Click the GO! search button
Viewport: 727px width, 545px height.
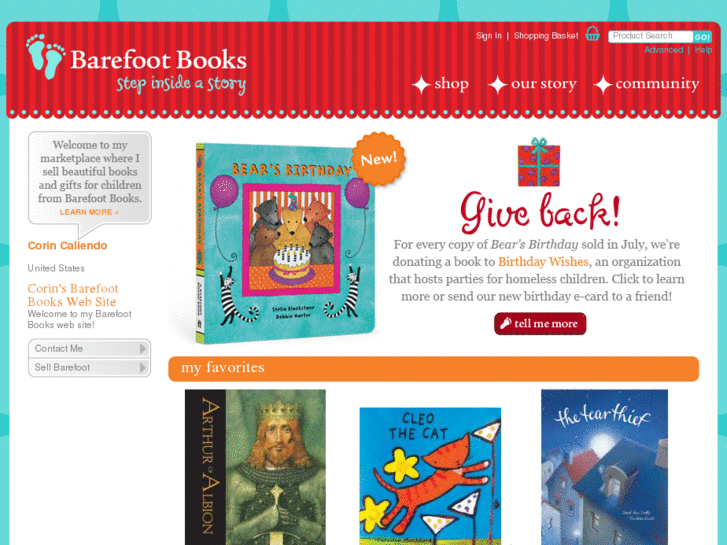[702, 37]
